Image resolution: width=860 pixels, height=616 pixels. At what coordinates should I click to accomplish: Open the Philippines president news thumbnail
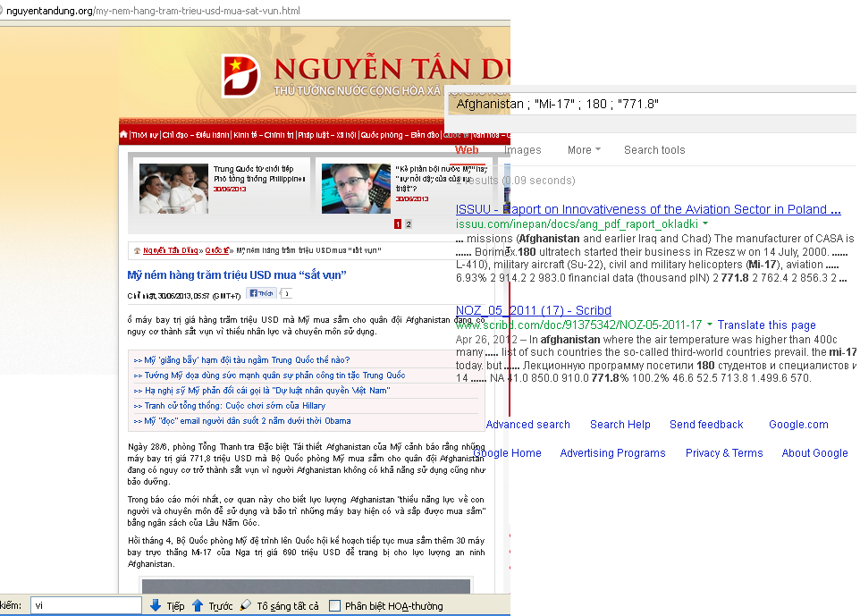coord(173,188)
